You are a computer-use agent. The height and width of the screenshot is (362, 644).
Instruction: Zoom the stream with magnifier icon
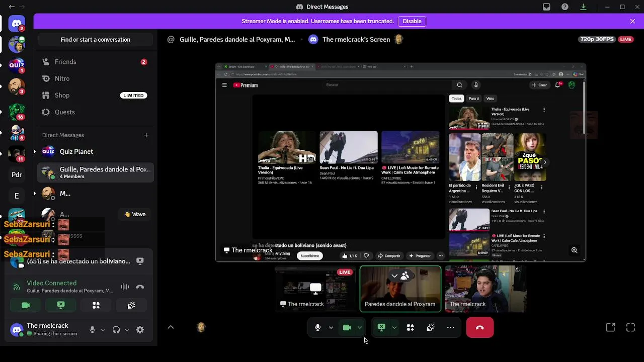574,250
